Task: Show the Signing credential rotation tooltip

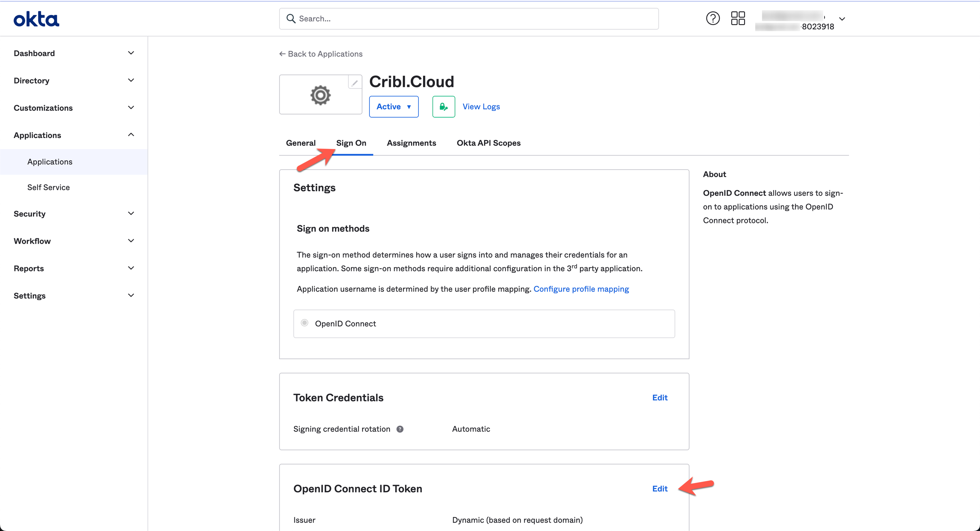Action: tap(400, 429)
